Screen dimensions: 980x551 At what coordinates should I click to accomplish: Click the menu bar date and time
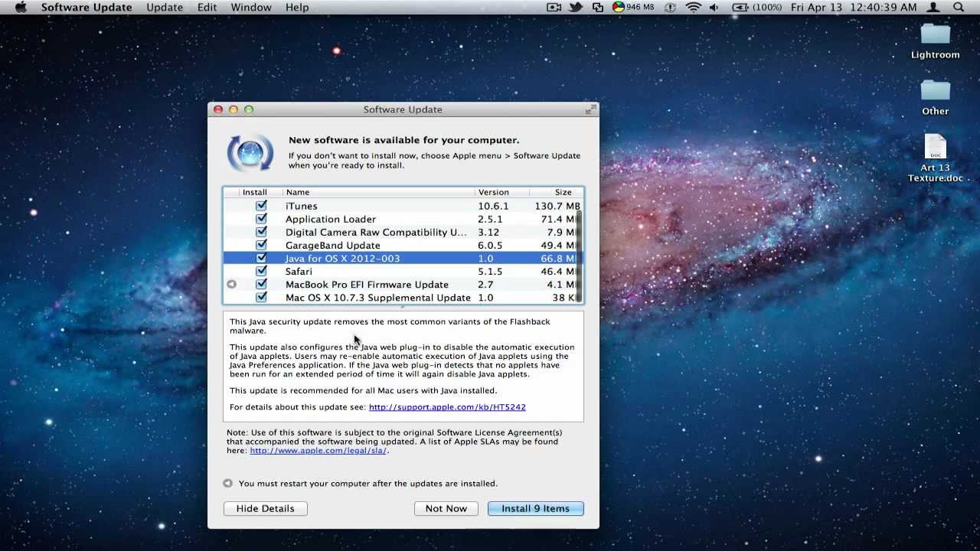[x=854, y=7]
